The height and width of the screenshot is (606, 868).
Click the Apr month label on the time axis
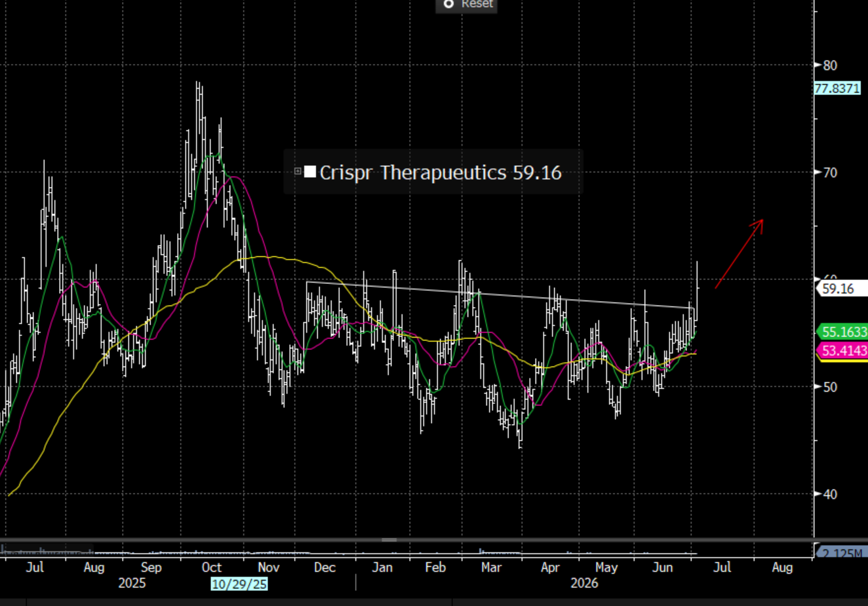click(x=550, y=567)
